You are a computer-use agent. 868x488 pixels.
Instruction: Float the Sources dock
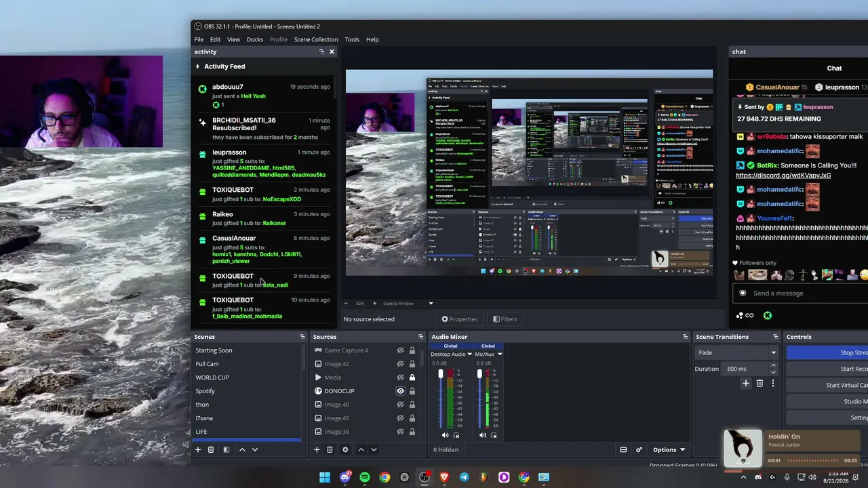tap(420, 337)
